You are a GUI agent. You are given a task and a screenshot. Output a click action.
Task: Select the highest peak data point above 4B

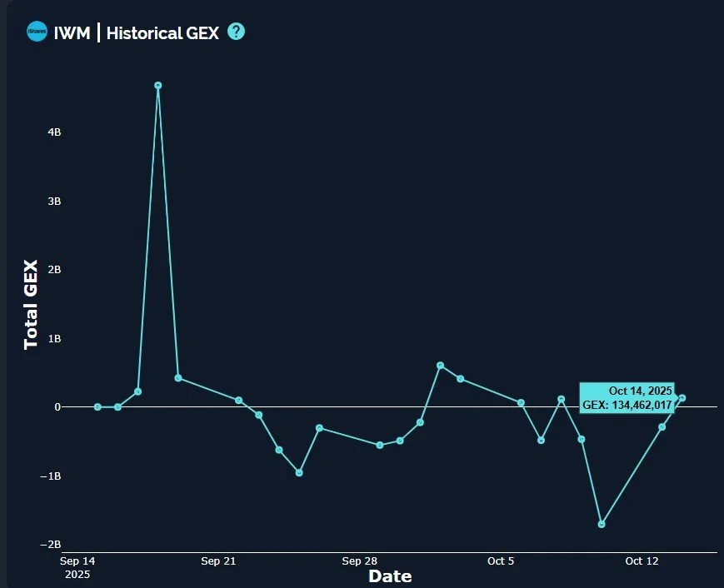pyautogui.click(x=158, y=86)
